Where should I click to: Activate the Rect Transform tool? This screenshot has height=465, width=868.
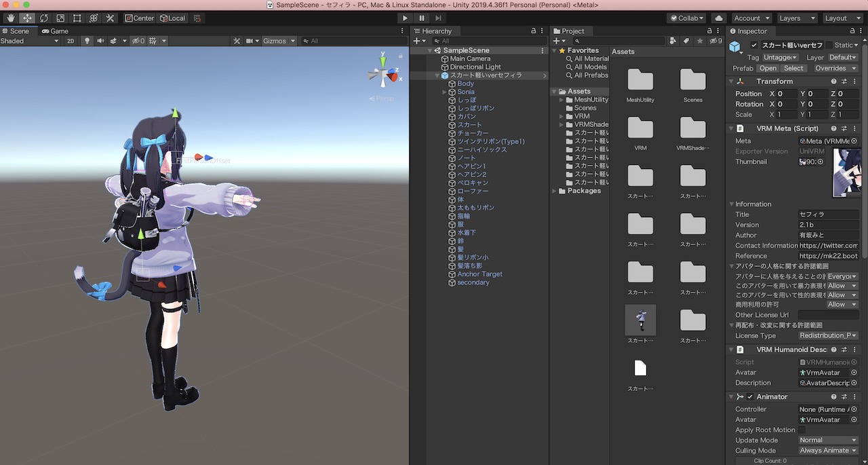[76, 18]
